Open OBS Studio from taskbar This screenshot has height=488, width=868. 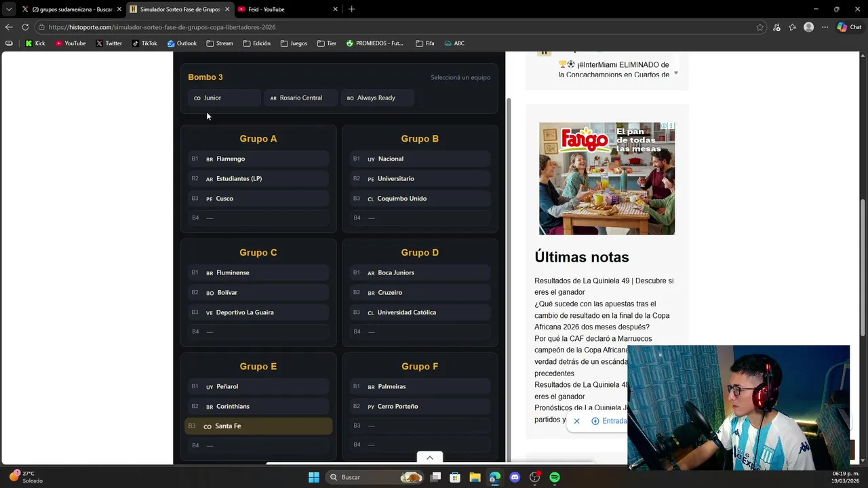point(535,477)
